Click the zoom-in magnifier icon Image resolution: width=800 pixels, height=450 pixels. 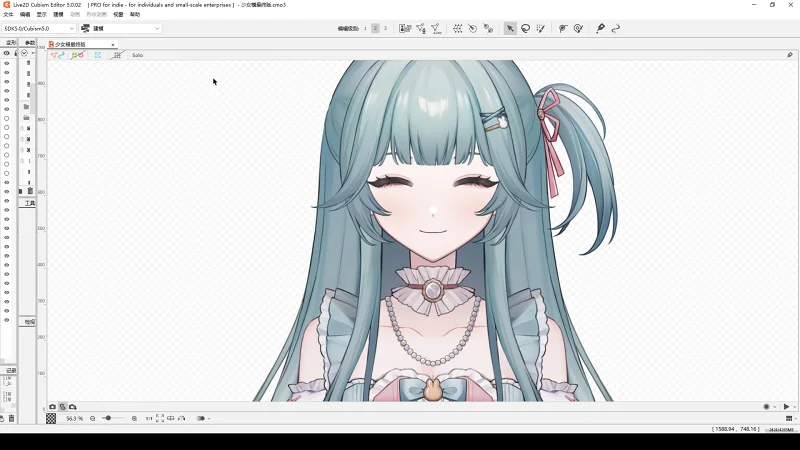click(x=134, y=418)
